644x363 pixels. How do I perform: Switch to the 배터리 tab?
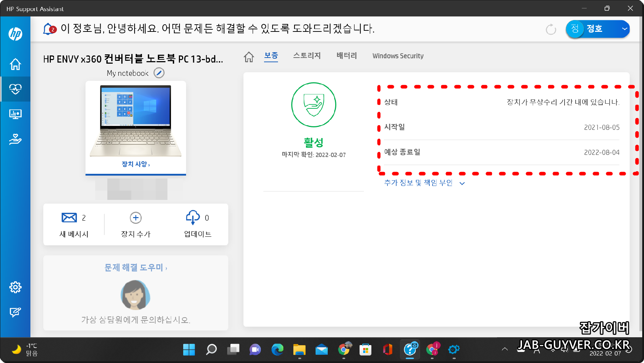pyautogui.click(x=347, y=55)
